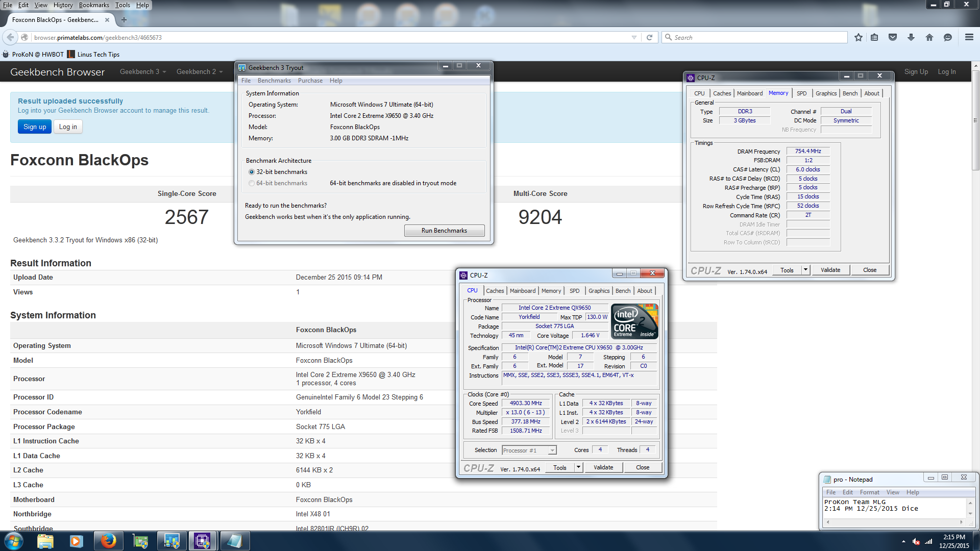Screen dimensions: 980x551
Task: Go to home page icon
Action: [x=929, y=37]
